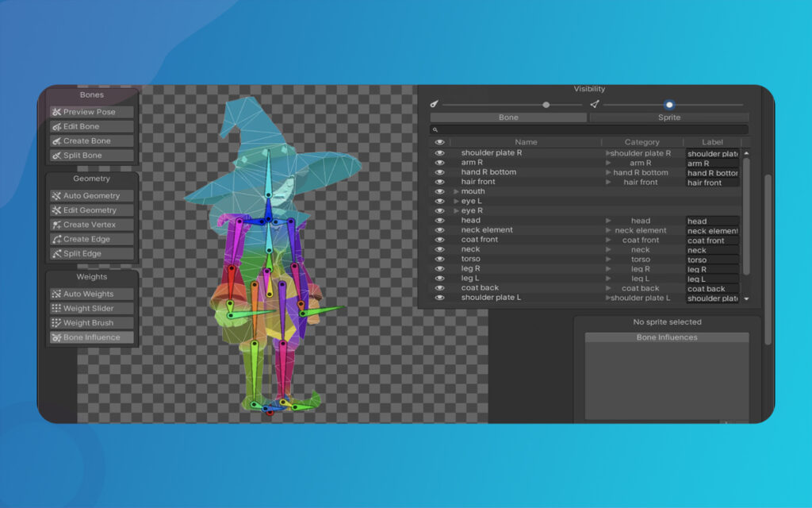Click the Bone Influence button
Image resolution: width=812 pixels, height=508 pixels.
click(91, 337)
